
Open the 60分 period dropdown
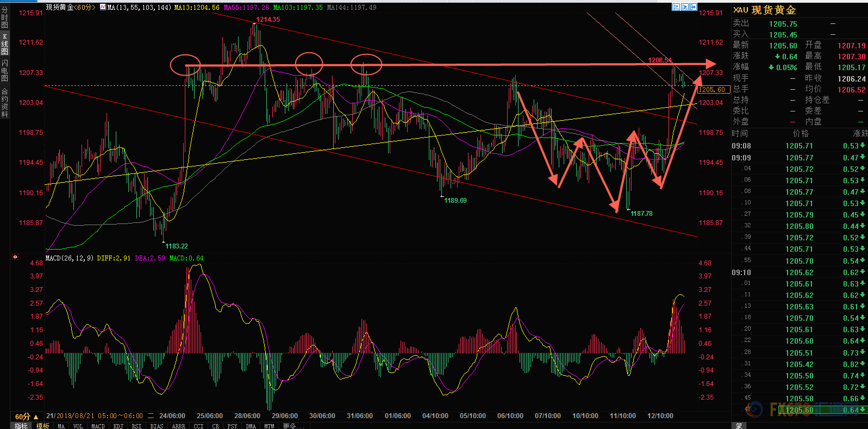point(27,416)
